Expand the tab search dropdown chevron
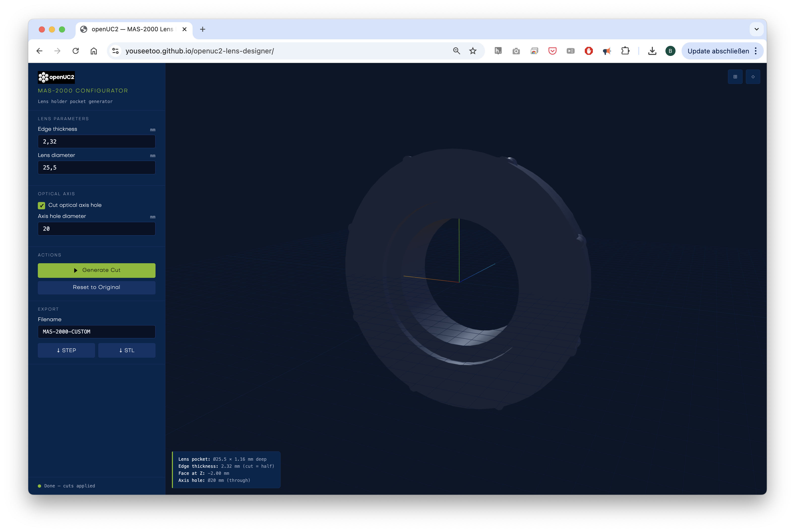795x532 pixels. click(x=756, y=29)
